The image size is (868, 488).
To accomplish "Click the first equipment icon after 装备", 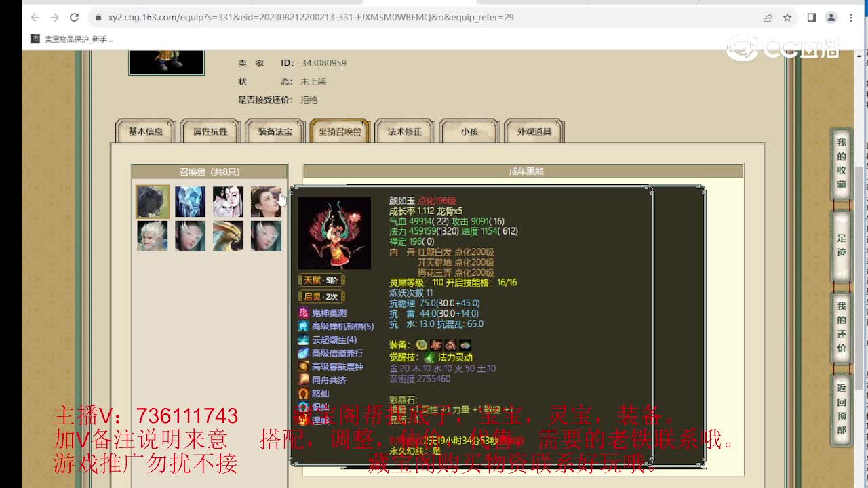I will tap(422, 345).
